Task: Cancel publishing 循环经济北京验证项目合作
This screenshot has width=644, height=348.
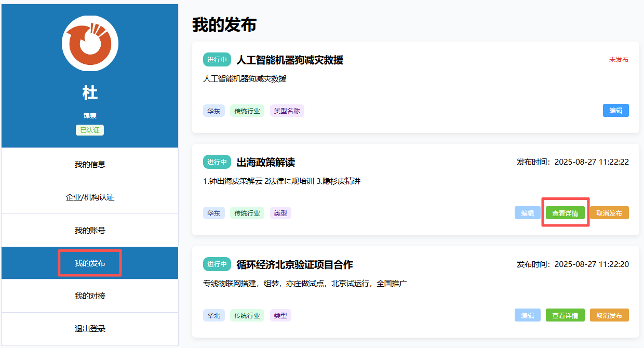Action: pyautogui.click(x=609, y=315)
